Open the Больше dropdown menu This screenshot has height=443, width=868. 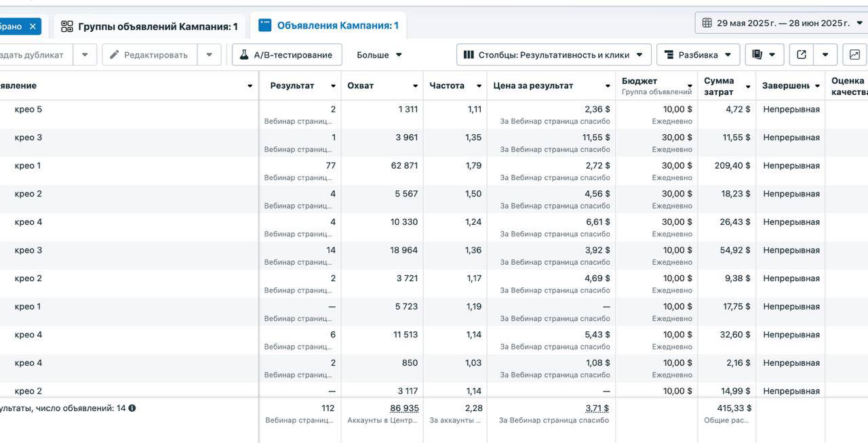tap(379, 55)
